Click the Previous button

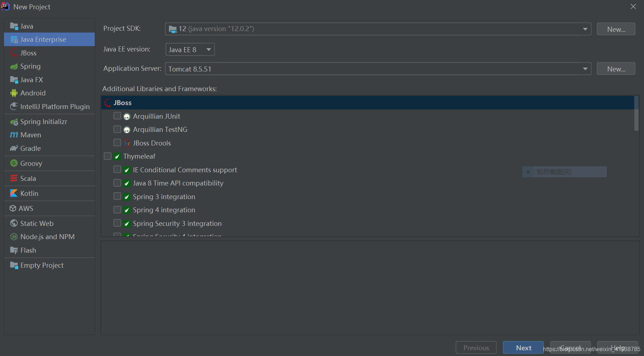476,347
